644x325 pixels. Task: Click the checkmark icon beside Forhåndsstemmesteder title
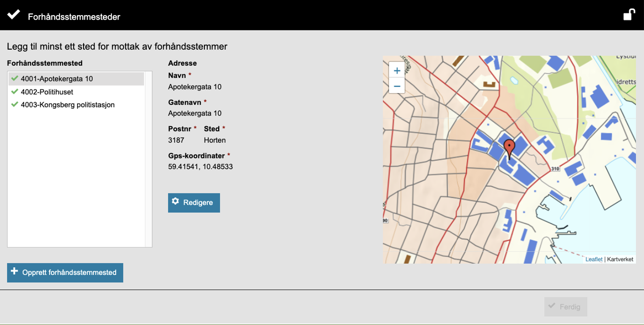pos(14,15)
